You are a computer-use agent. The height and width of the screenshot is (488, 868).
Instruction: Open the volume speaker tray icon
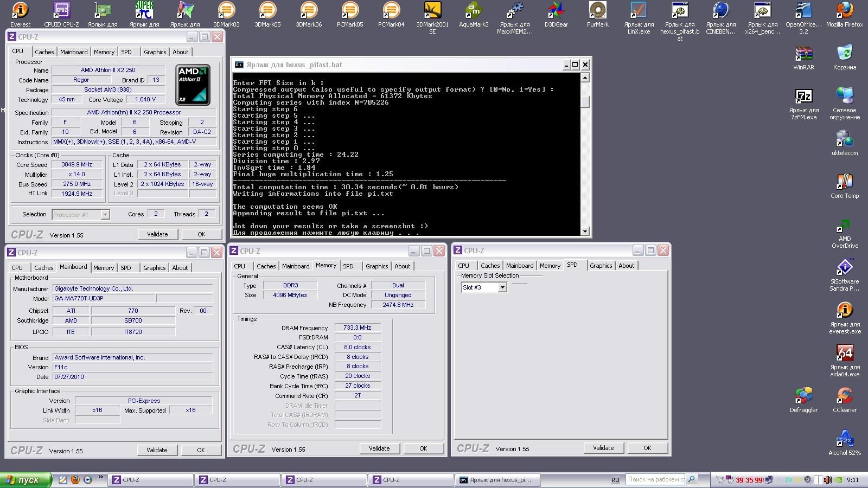(x=827, y=480)
